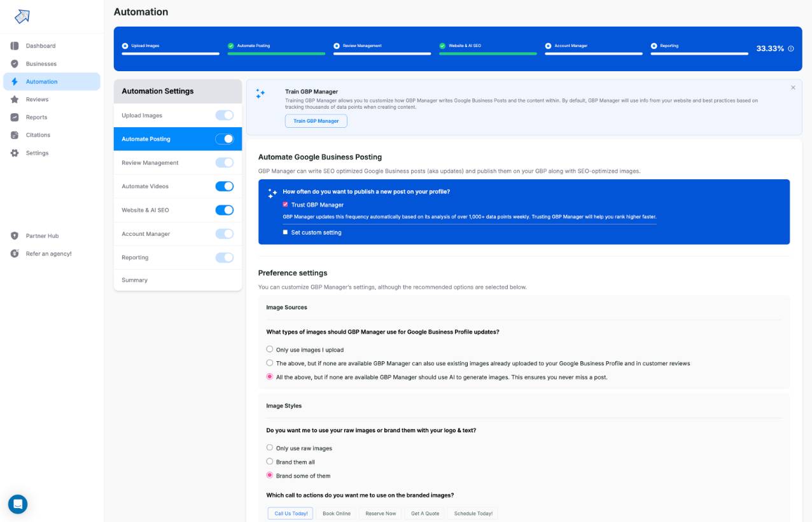Click the Website & AI SEO check icon

(x=442, y=46)
